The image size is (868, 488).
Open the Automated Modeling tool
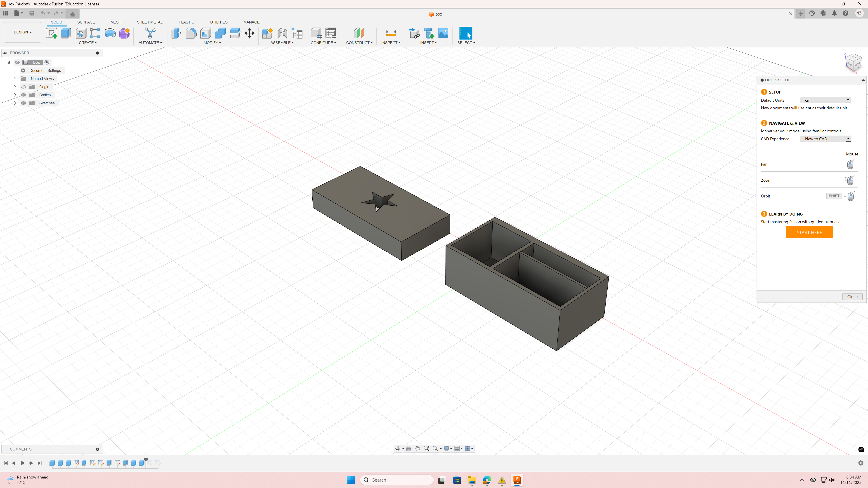pyautogui.click(x=150, y=33)
